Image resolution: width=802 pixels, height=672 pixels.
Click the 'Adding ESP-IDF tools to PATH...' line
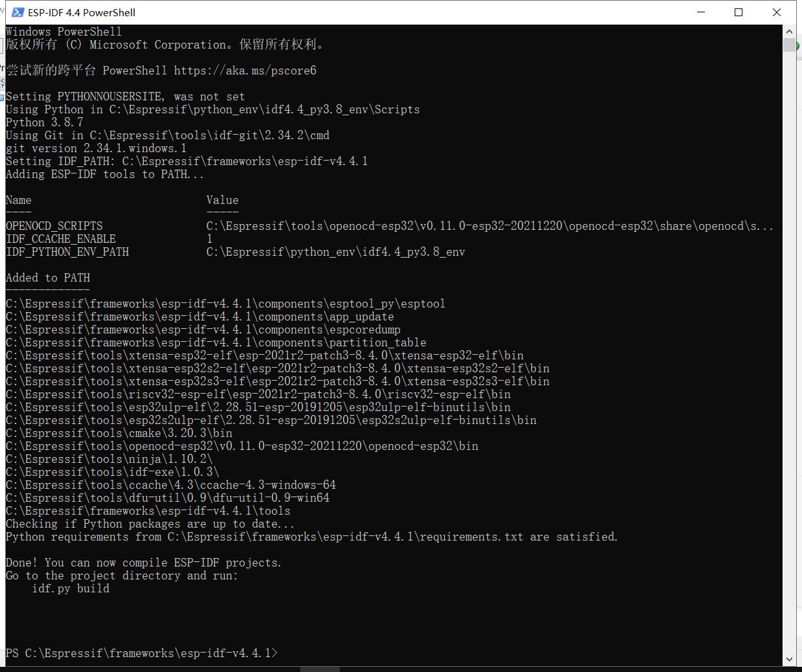click(105, 174)
